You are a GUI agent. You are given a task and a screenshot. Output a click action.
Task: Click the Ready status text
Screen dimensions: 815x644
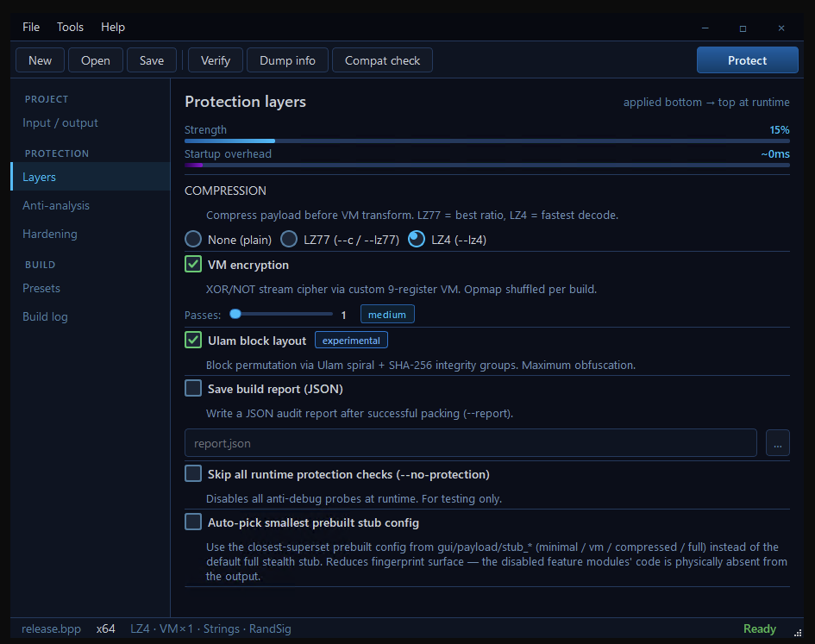pos(760,628)
